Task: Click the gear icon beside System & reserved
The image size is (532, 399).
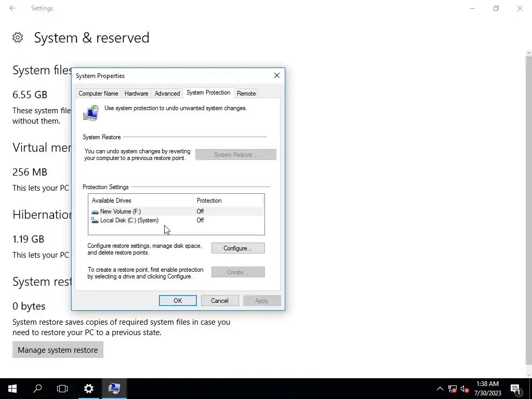Action: 18,37
